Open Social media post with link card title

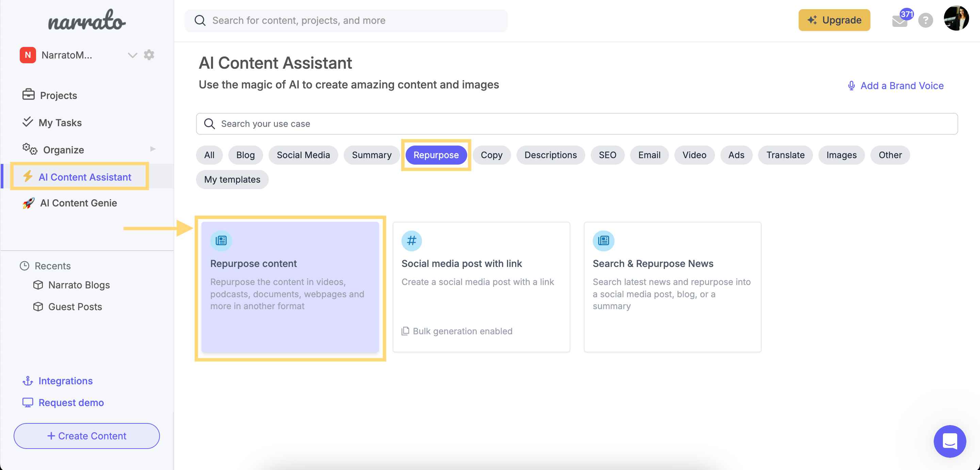(461, 263)
